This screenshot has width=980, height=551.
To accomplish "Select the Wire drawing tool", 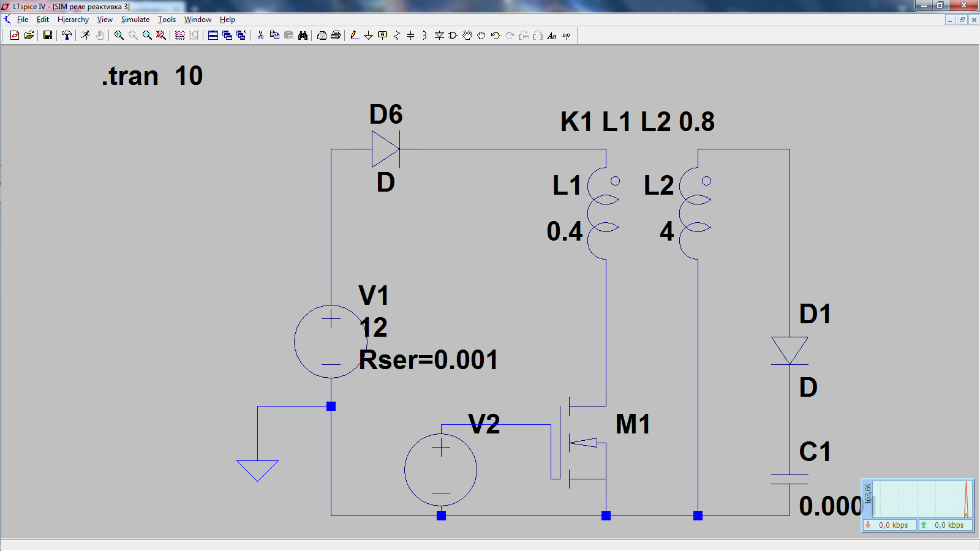I will point(355,36).
